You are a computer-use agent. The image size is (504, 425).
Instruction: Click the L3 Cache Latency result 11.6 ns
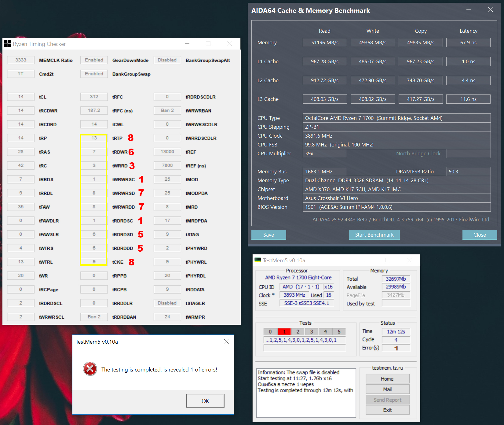pos(468,99)
